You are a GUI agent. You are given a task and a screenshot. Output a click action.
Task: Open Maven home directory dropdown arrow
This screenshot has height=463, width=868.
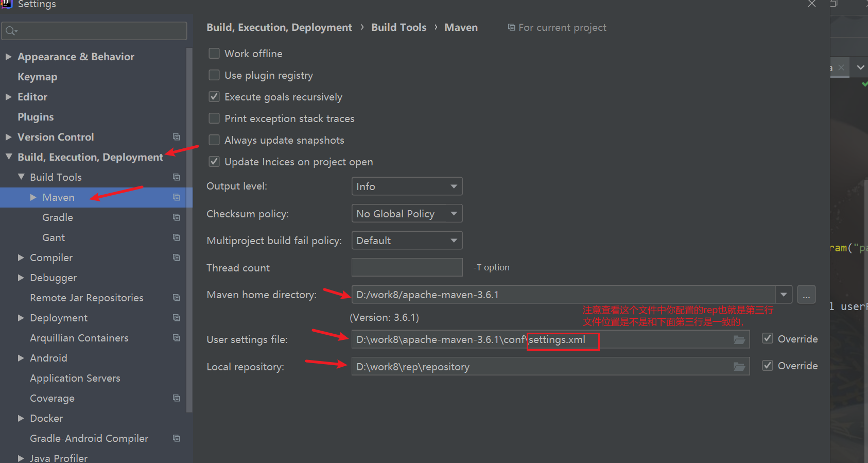[784, 295]
